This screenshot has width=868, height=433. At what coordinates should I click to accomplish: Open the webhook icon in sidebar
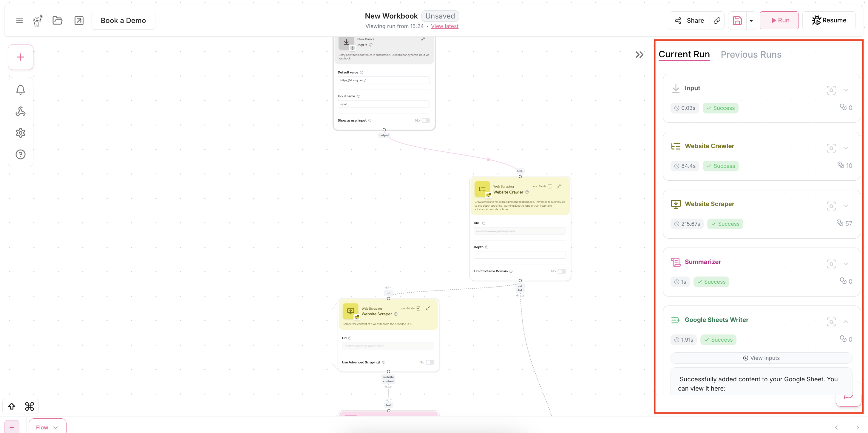click(x=21, y=111)
